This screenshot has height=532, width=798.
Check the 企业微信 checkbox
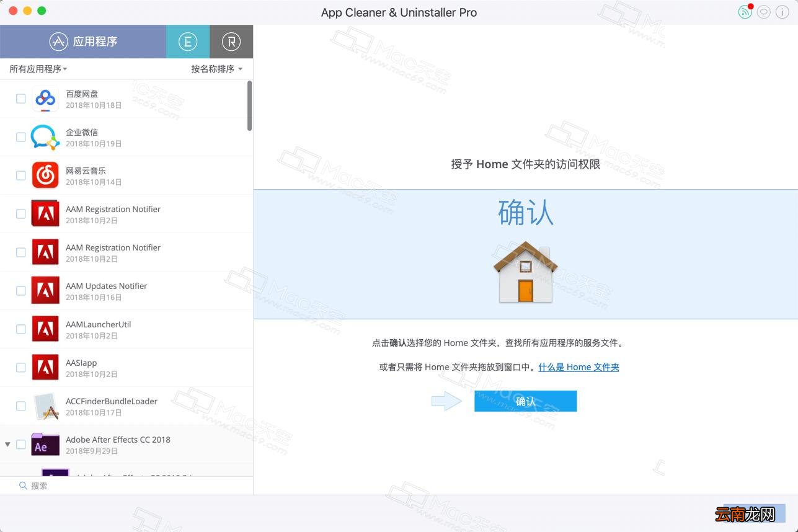pos(20,137)
